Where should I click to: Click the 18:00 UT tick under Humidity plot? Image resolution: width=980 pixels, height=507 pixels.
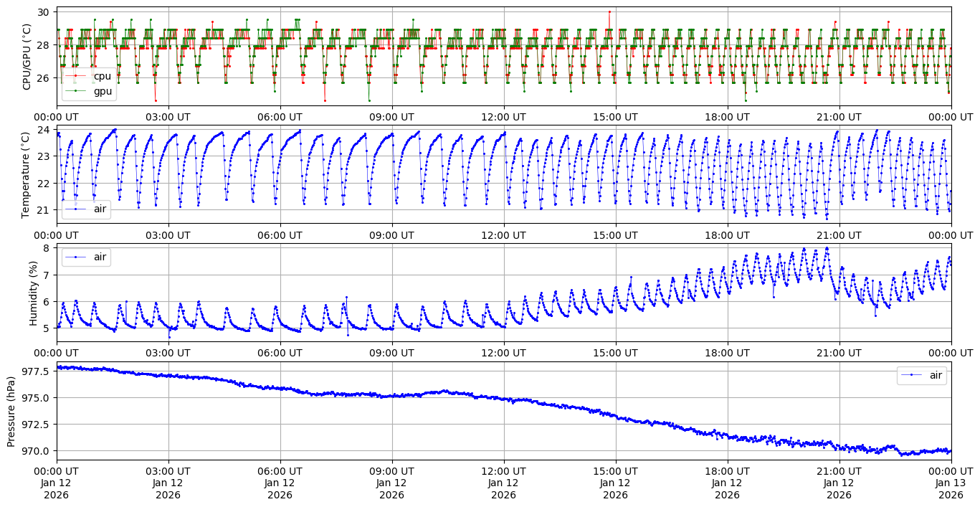pos(727,353)
